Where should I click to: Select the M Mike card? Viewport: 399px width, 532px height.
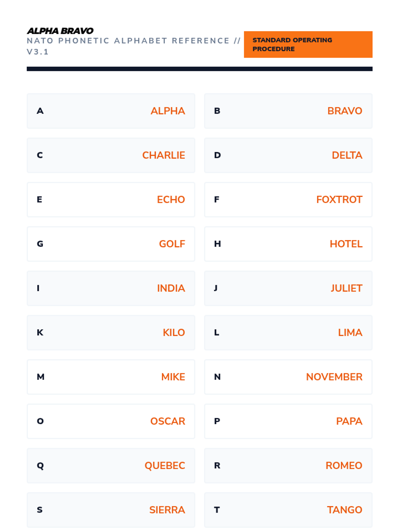click(x=111, y=377)
